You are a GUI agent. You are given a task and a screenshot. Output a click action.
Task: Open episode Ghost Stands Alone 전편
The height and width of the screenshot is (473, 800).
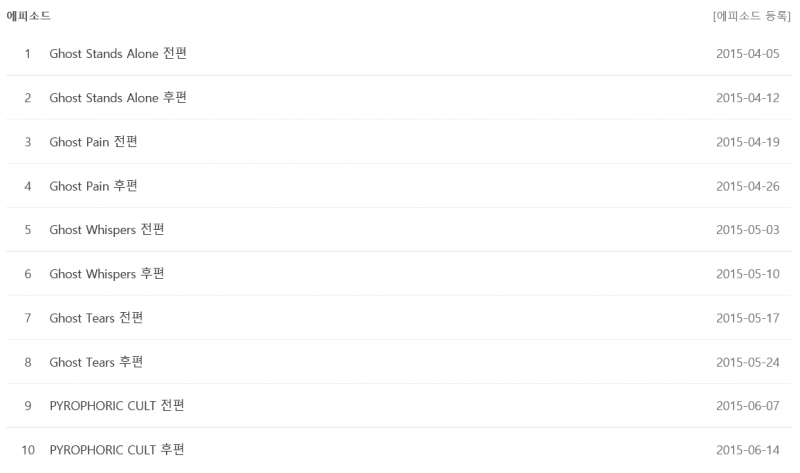(x=118, y=54)
